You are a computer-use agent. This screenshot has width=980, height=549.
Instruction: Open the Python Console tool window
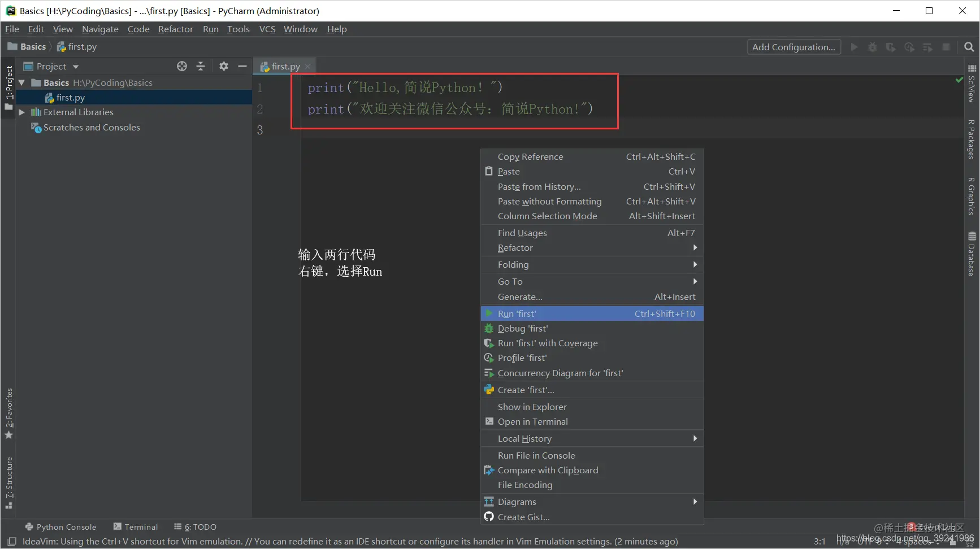(60, 527)
